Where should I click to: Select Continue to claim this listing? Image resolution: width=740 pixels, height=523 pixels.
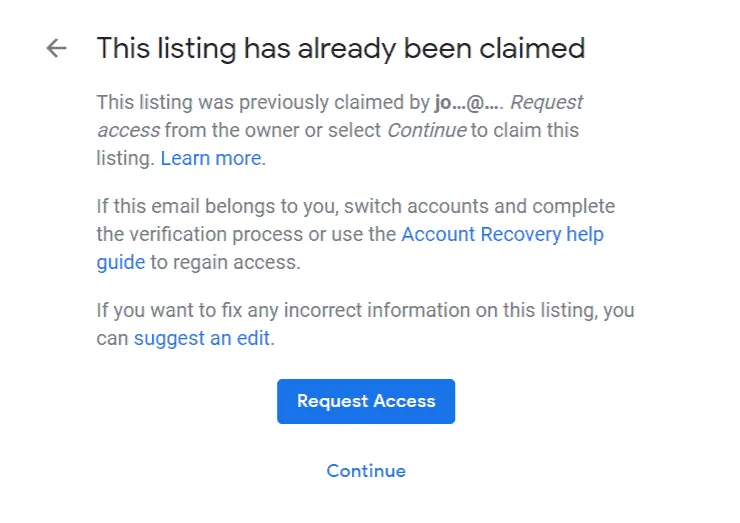[366, 471]
